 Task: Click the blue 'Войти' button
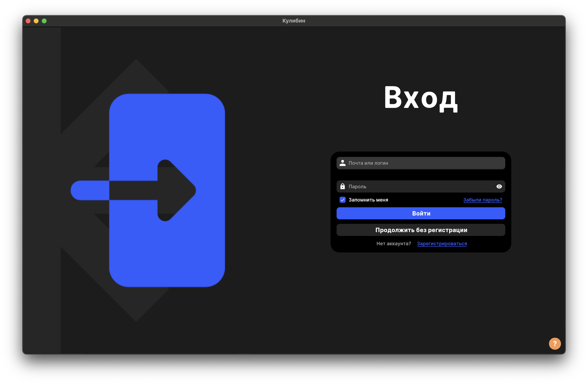421,213
